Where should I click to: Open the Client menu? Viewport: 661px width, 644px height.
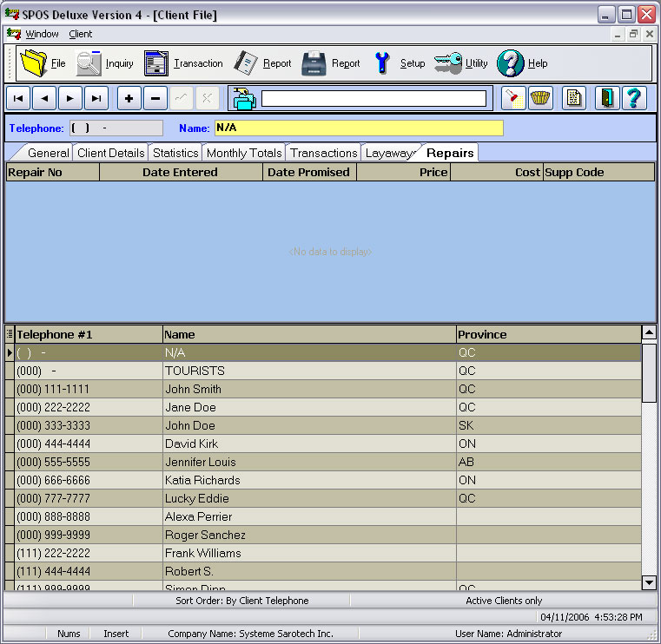[x=81, y=34]
